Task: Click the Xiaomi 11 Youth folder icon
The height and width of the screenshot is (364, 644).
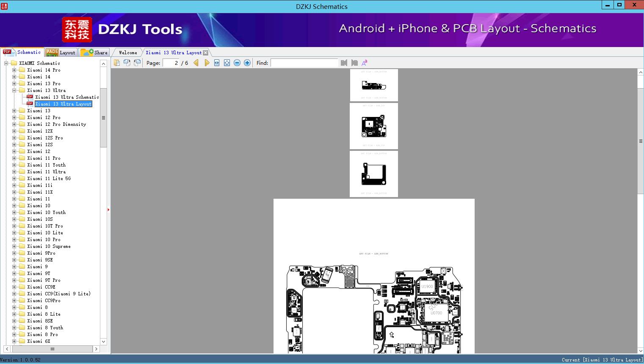Action: 22,165
